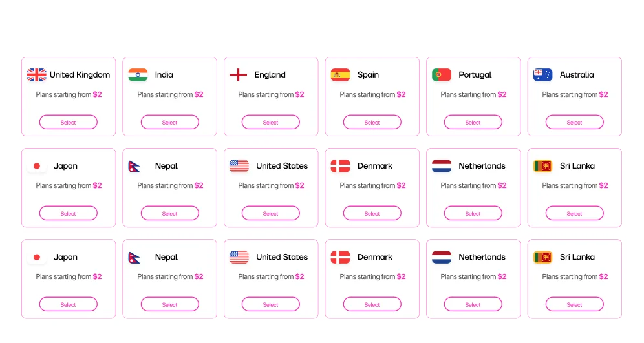
Task: Click the Spain country name
Action: (x=368, y=75)
